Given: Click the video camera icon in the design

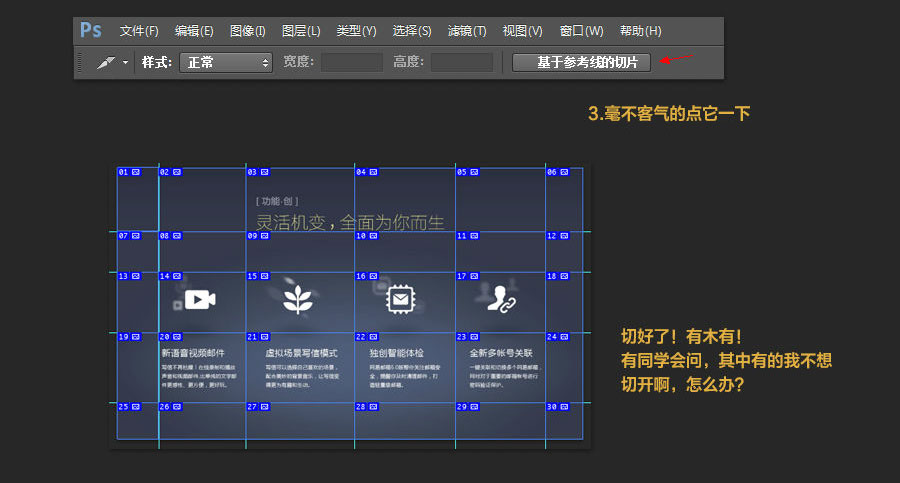Looking at the screenshot, I should click(200, 299).
